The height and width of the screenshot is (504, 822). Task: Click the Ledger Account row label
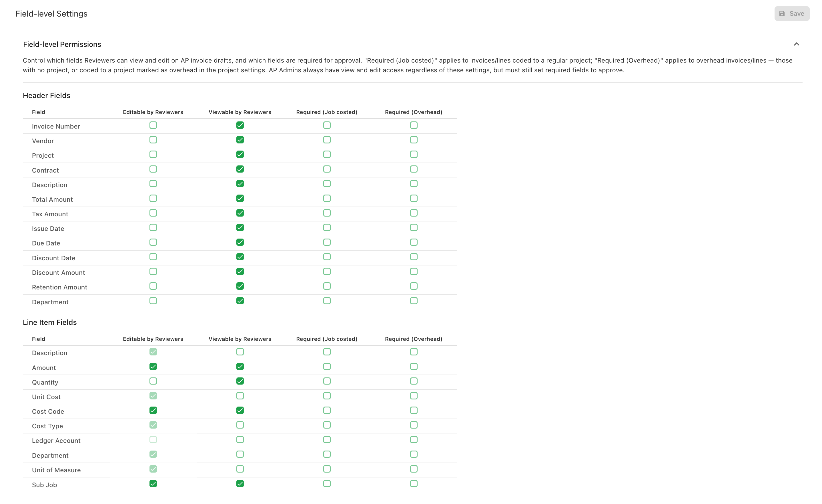[x=56, y=441]
